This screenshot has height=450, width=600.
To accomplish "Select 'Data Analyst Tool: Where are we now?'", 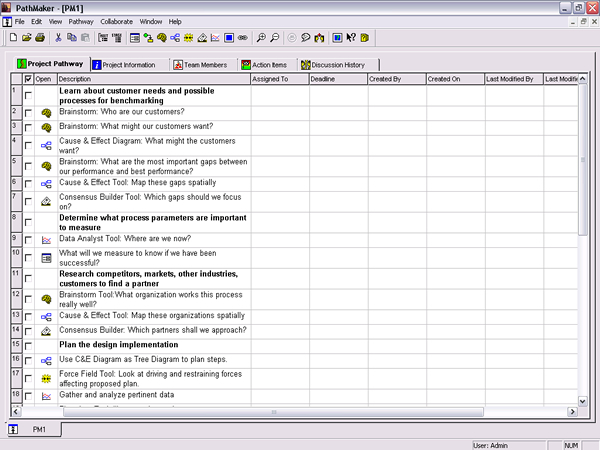I will [x=125, y=239].
